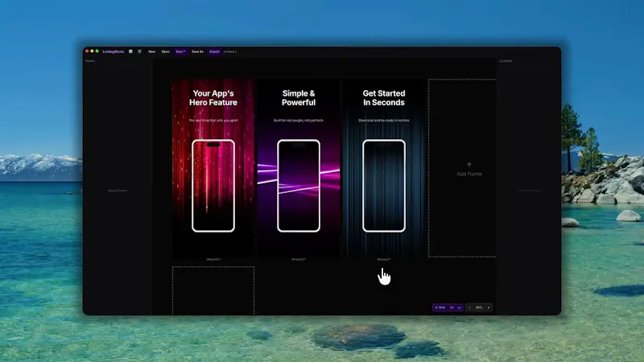
Task: Click the zoom percentage value
Action: pos(479,307)
